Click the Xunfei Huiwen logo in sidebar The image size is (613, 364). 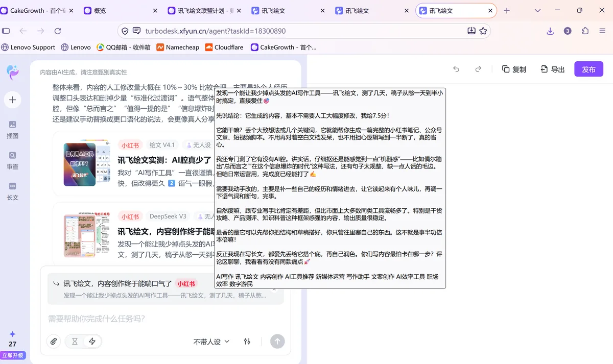tap(12, 71)
